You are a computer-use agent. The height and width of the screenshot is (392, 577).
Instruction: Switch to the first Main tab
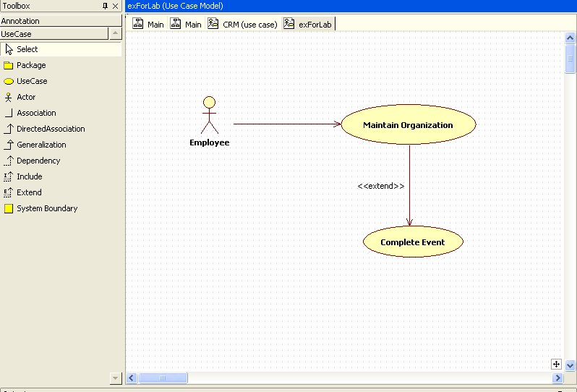coord(148,25)
